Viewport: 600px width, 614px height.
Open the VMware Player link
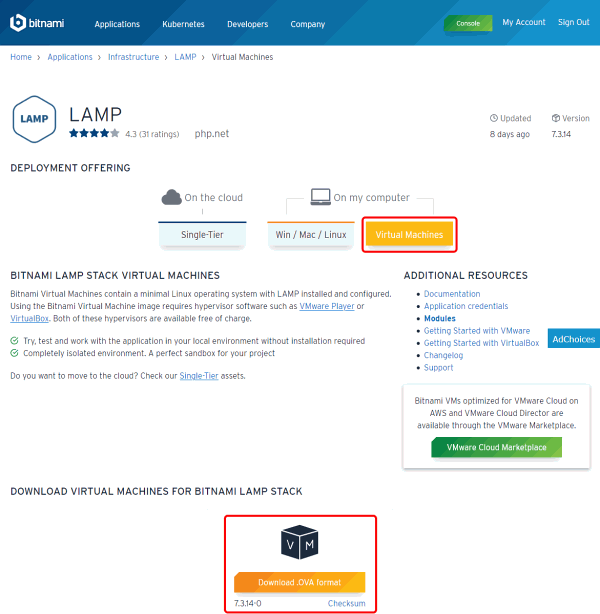[327, 306]
